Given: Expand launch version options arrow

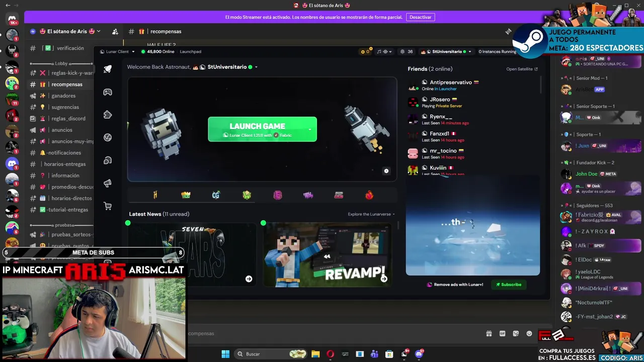Looking at the screenshot, I should pos(310,129).
